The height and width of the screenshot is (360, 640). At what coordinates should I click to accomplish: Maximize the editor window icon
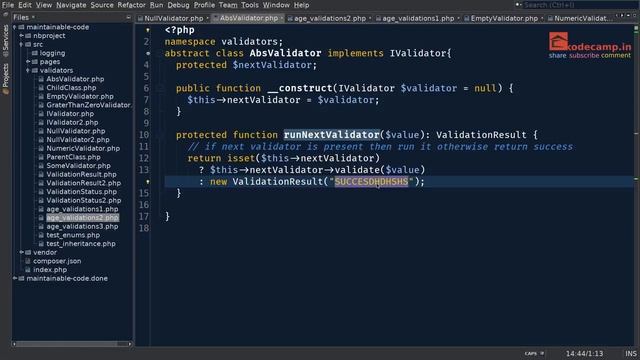click(x=634, y=16)
